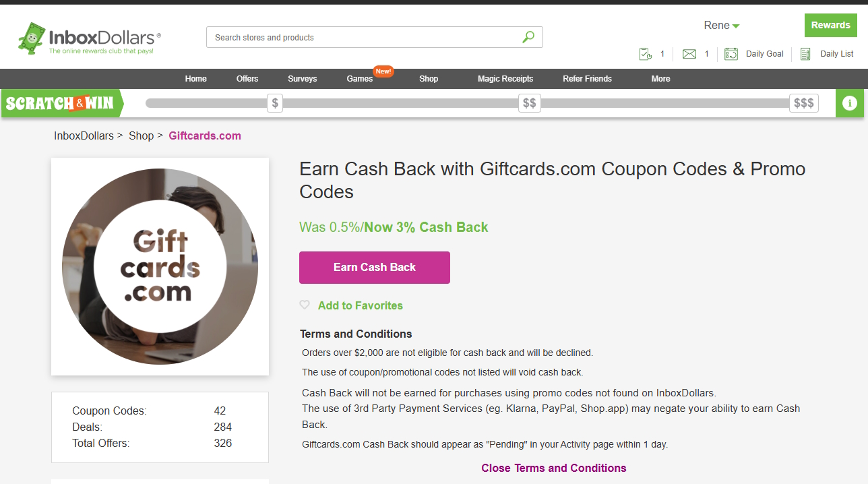Click the Daily List icon
The image size is (868, 484).
pos(805,54)
